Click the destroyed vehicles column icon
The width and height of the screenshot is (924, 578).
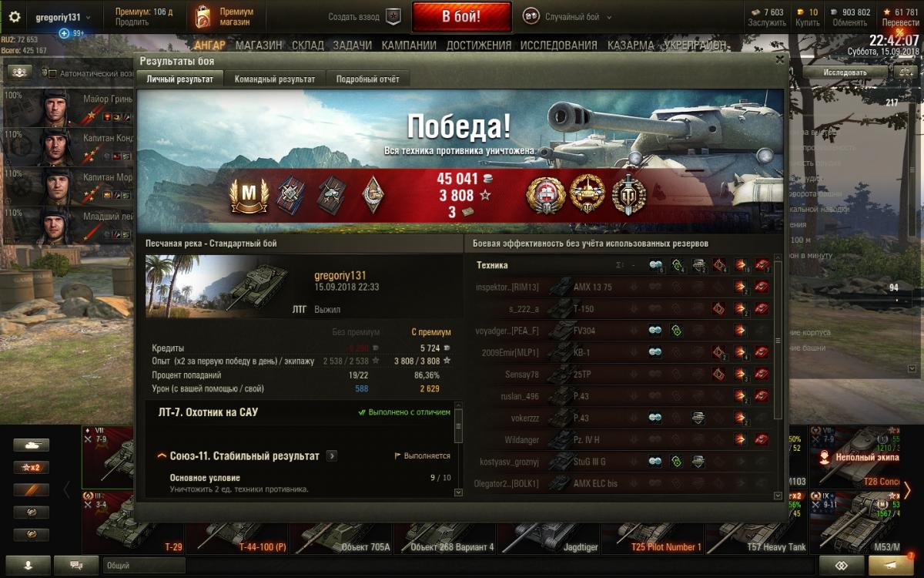pyautogui.click(x=762, y=265)
